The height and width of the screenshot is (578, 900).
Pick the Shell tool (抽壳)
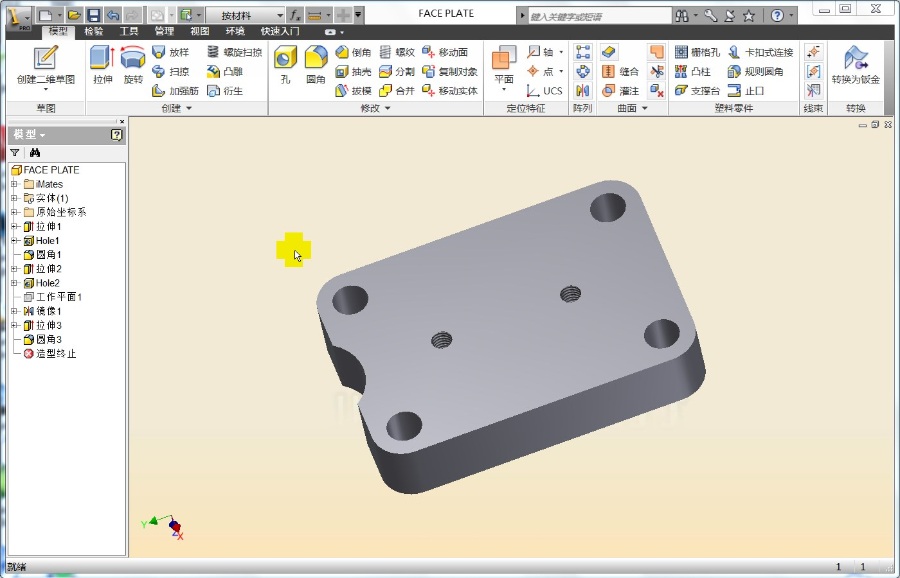point(353,71)
